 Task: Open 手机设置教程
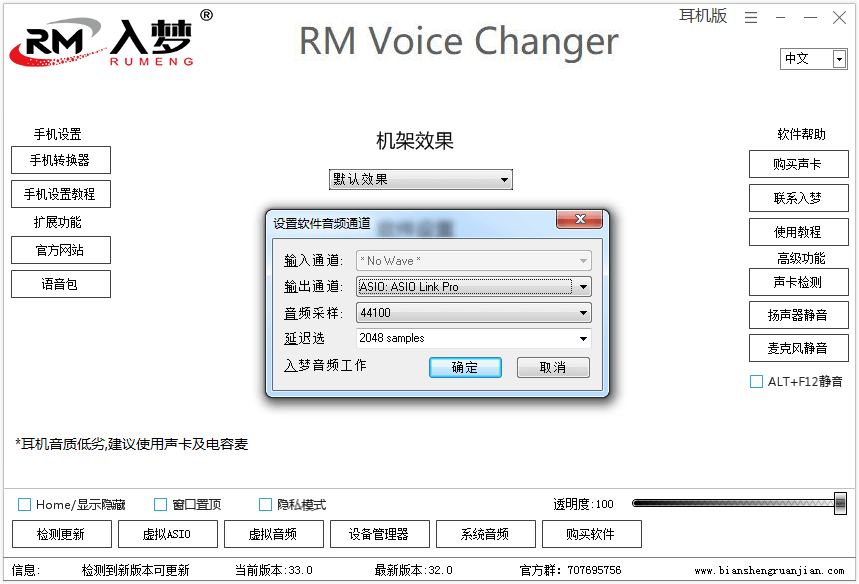61,194
